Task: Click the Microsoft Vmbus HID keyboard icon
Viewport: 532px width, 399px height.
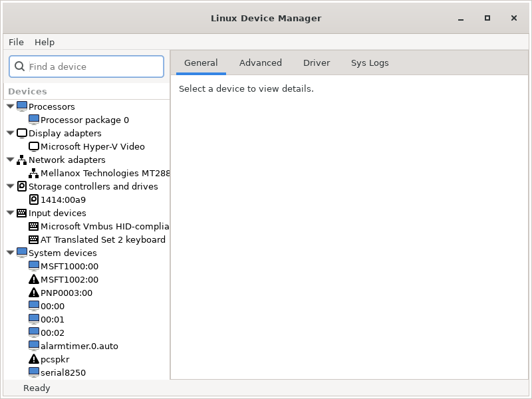Action: 34,226
